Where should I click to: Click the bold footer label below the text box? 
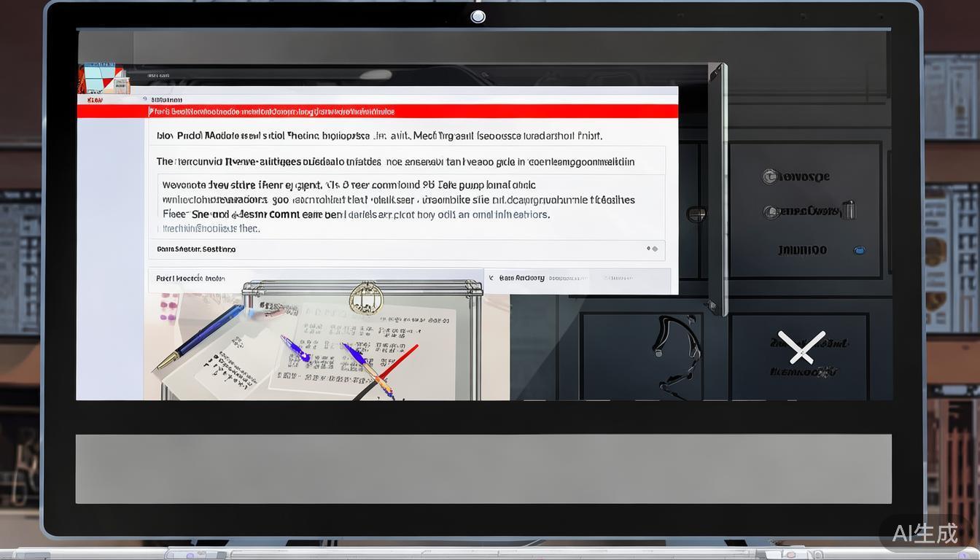click(196, 249)
